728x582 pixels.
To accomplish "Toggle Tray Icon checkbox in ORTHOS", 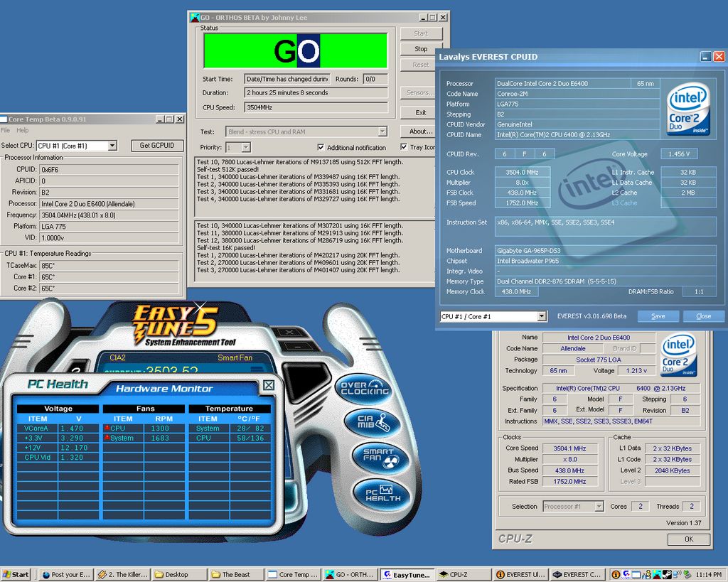I will click(x=404, y=146).
